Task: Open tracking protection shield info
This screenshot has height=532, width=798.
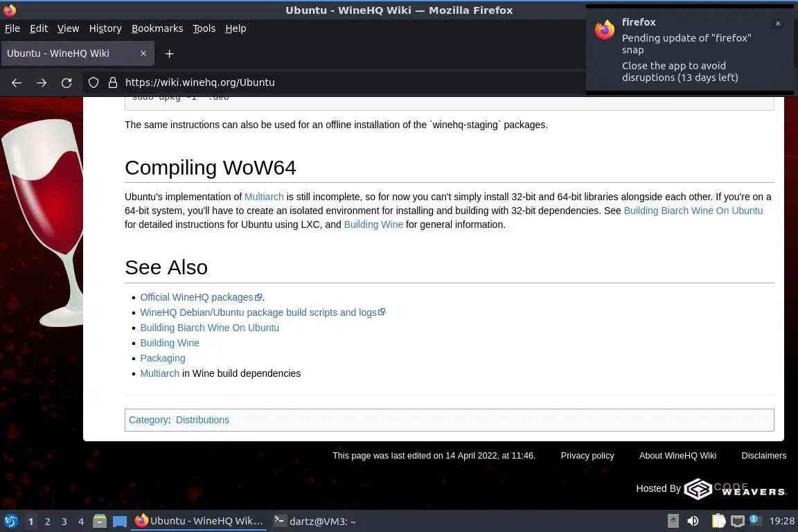Action: (93, 82)
